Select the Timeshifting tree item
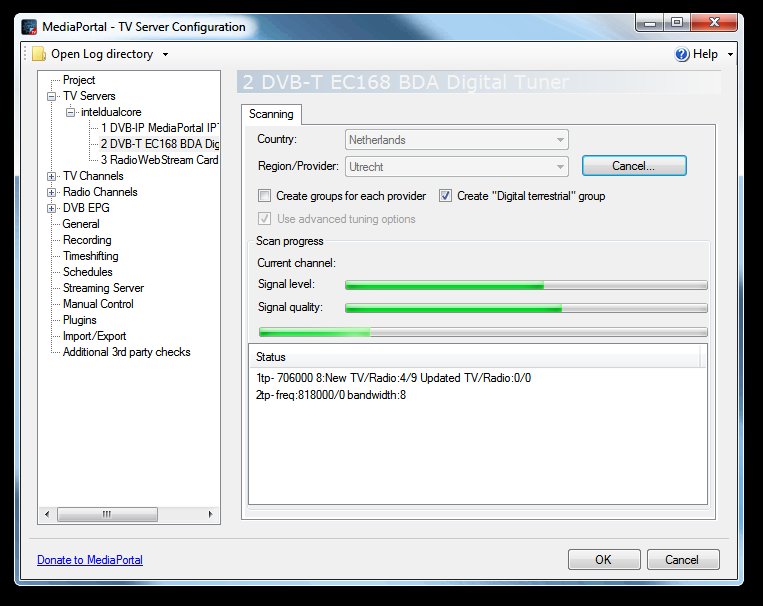 coord(91,256)
